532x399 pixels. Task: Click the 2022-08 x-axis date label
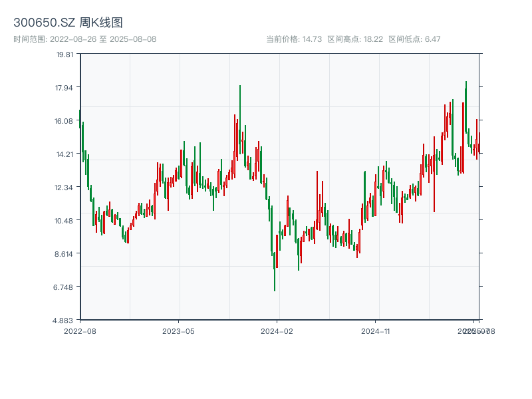(80, 331)
